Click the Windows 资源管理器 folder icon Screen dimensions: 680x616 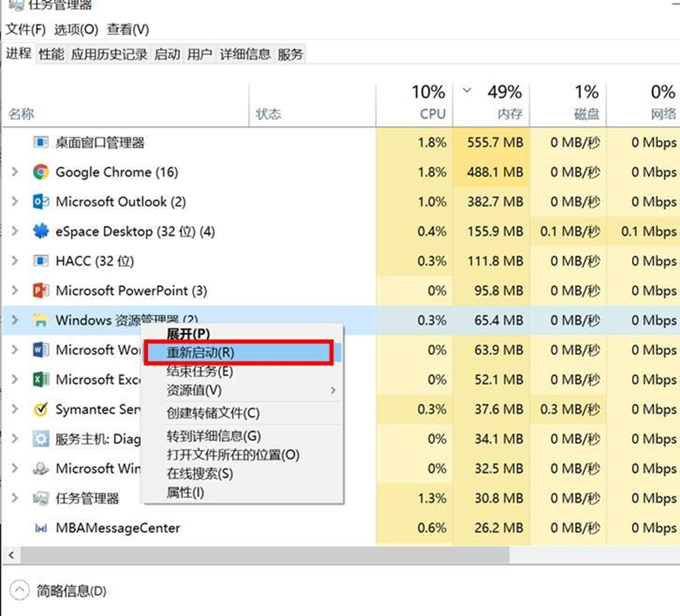coord(41,320)
